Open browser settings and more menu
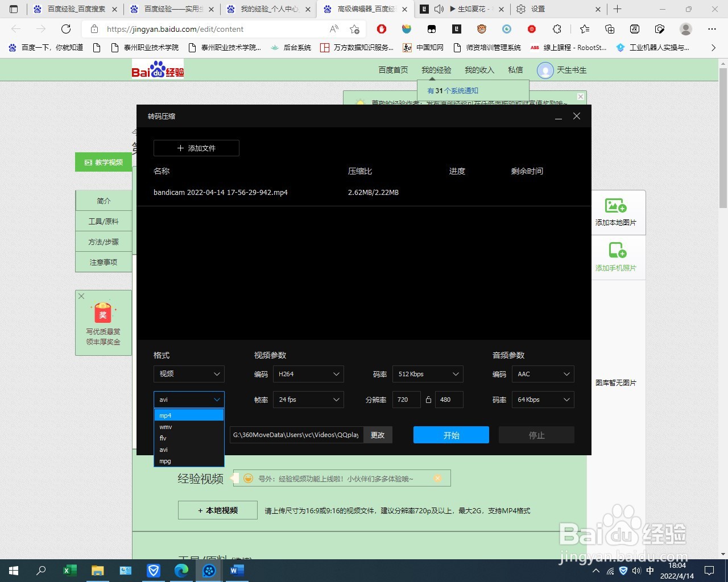Image resolution: width=728 pixels, height=582 pixels. (x=712, y=29)
